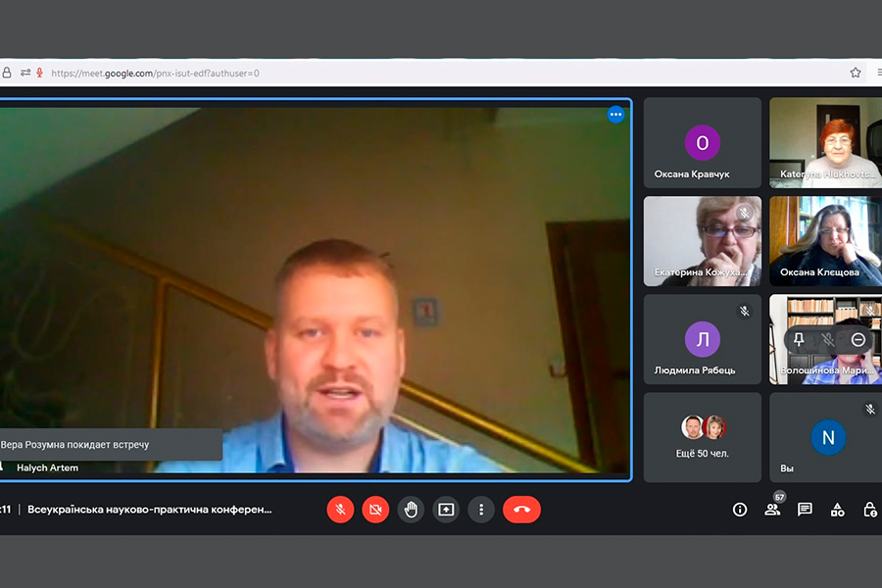The height and width of the screenshot is (588, 882).
Task: Select the Оксана Кравчук participant tile
Action: 703,143
